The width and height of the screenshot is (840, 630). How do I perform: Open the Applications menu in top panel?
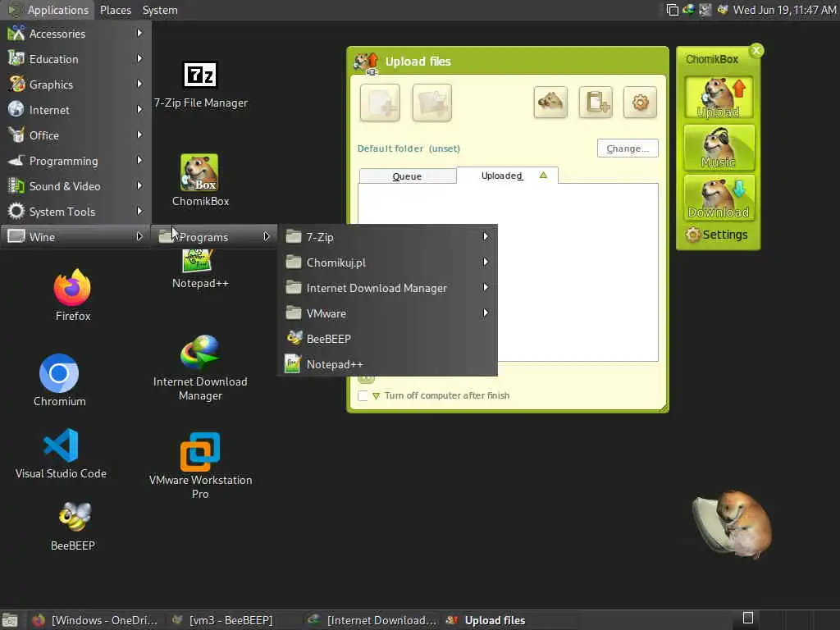(48, 10)
